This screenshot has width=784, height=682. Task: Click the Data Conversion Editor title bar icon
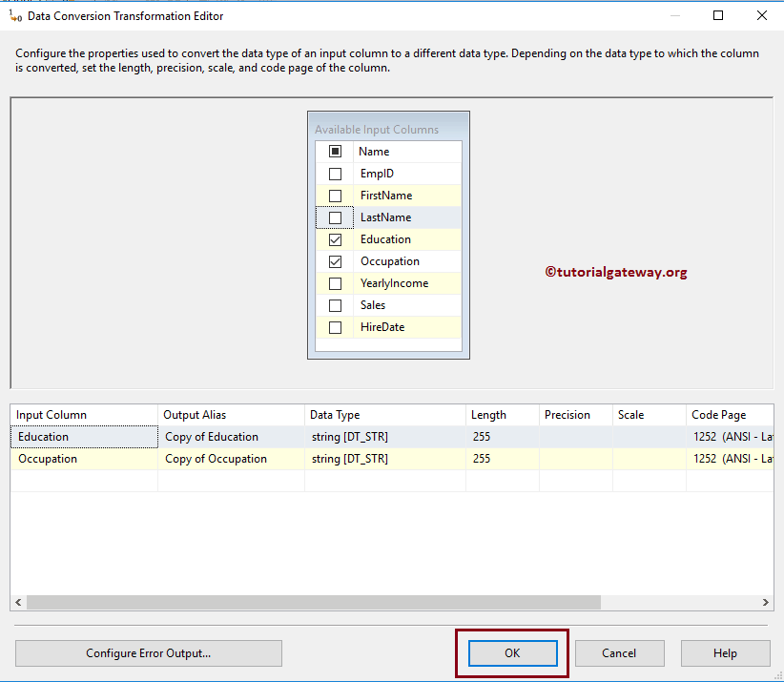click(x=14, y=15)
